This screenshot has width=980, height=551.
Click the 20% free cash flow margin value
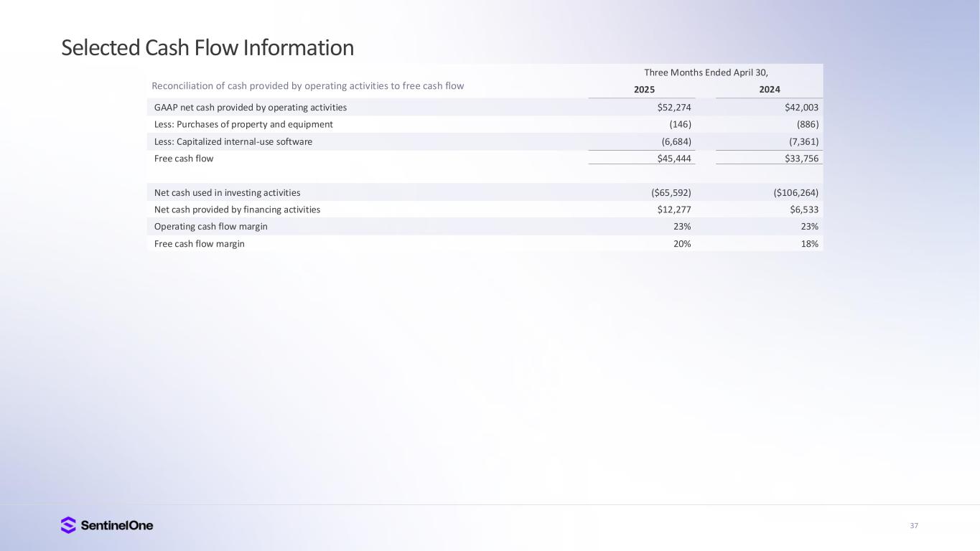point(682,244)
